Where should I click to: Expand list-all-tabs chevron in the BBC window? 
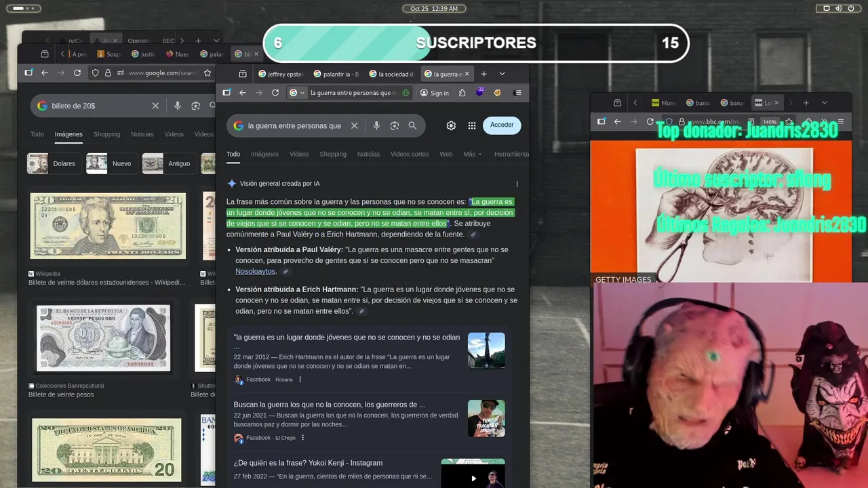(x=825, y=103)
